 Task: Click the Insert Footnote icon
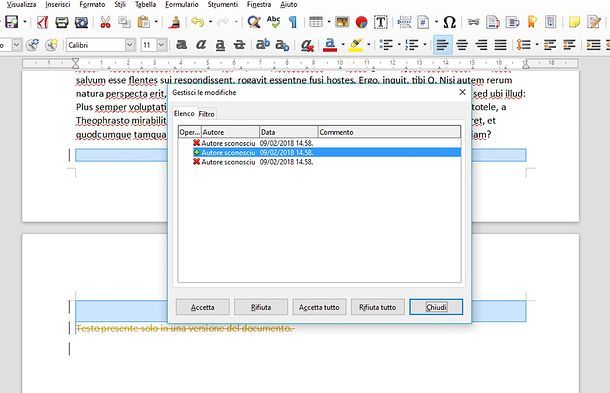(x=493, y=22)
